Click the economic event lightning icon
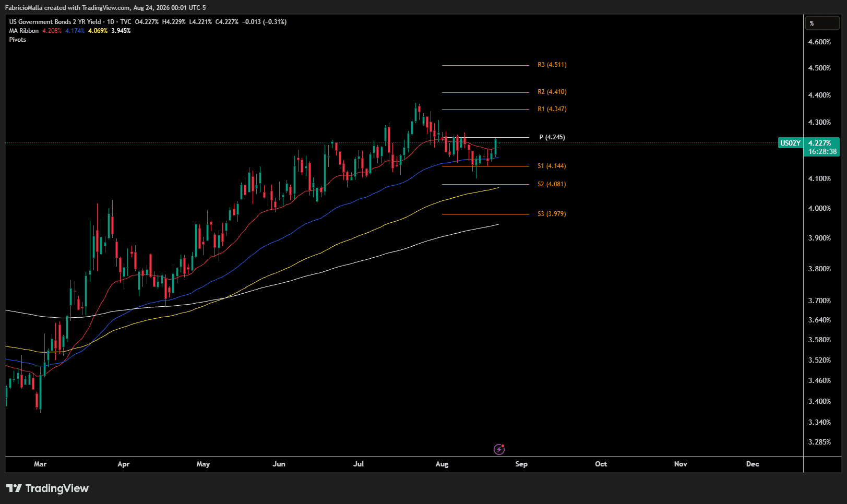Viewport: 847px width, 504px height. point(499,449)
